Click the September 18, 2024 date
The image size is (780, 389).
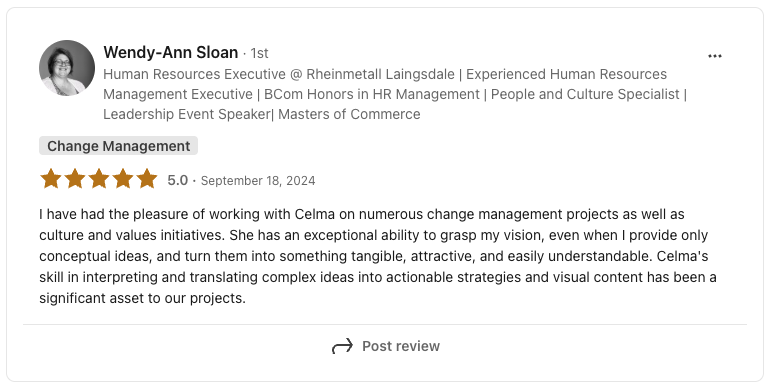(258, 181)
